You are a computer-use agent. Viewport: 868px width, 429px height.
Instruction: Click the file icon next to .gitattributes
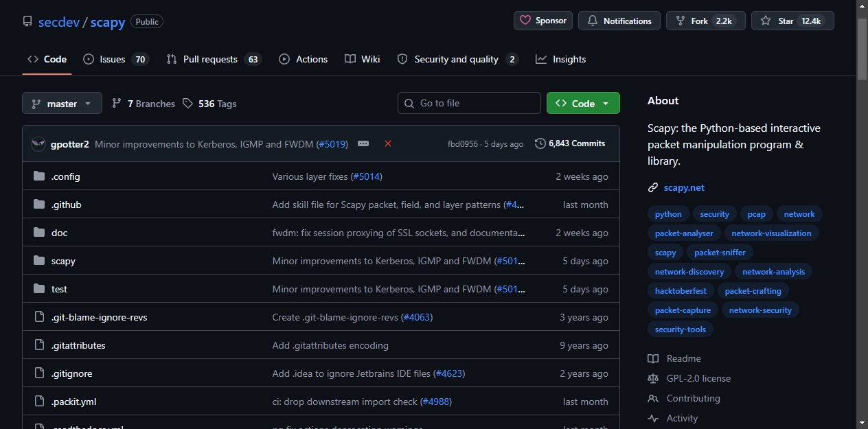pyautogui.click(x=39, y=345)
